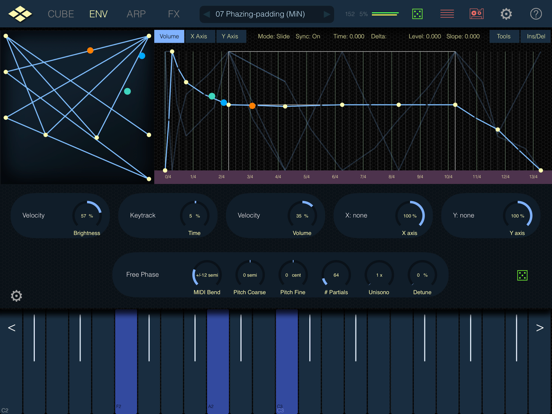The height and width of the screenshot is (414, 552).
Task: Select the Y Axis envelope tab
Action: 230,36
